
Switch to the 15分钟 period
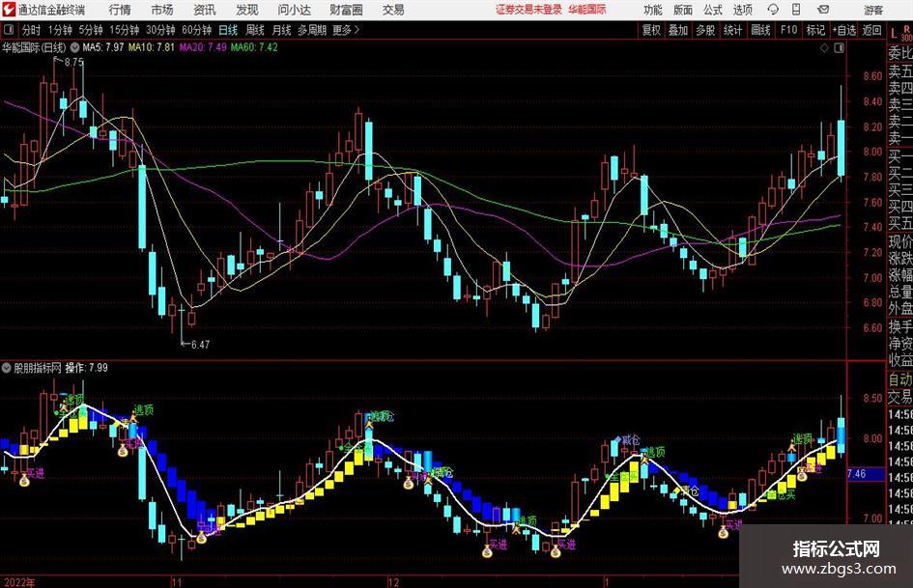coord(124,30)
